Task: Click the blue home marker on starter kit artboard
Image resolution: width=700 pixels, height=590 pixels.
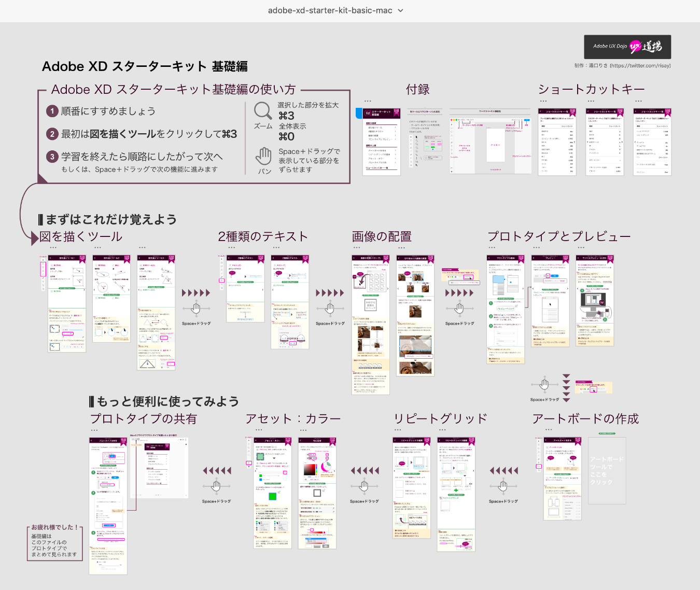Action: 358,113
